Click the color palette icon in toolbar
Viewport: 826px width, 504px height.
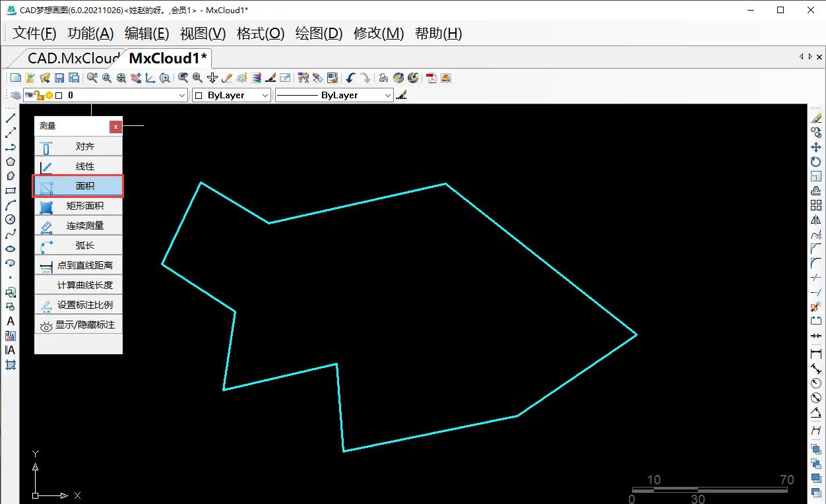pos(241,78)
